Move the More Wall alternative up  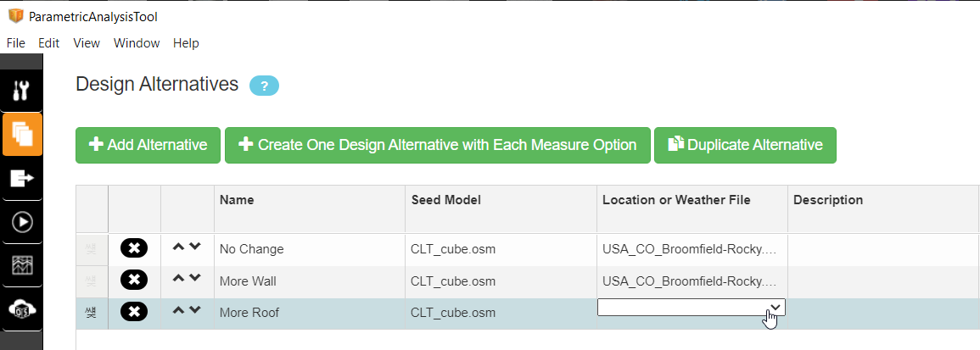(x=178, y=278)
